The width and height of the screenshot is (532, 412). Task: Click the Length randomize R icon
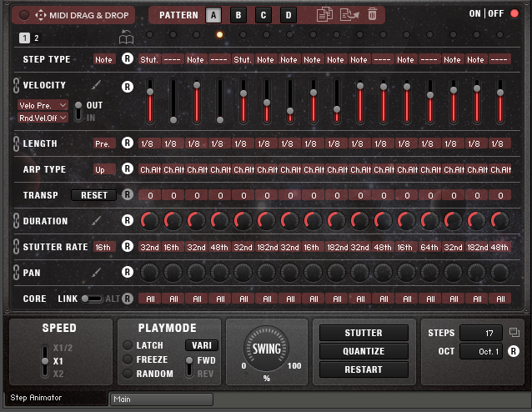coord(128,143)
